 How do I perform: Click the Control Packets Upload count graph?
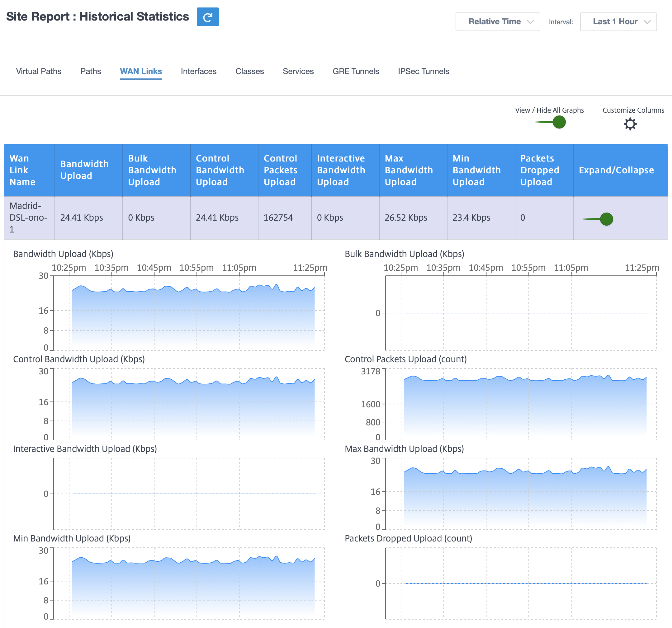tap(521, 404)
